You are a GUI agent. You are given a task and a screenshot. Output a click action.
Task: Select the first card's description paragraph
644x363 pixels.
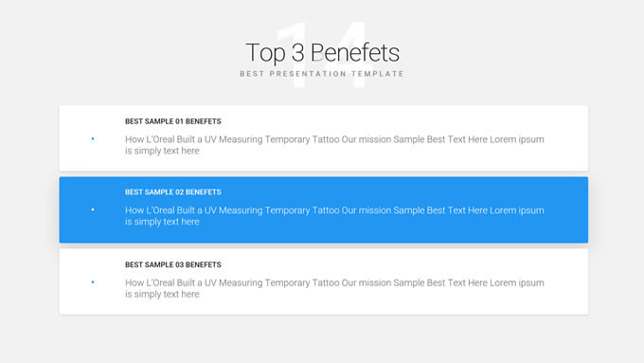pyautogui.click(x=334, y=145)
